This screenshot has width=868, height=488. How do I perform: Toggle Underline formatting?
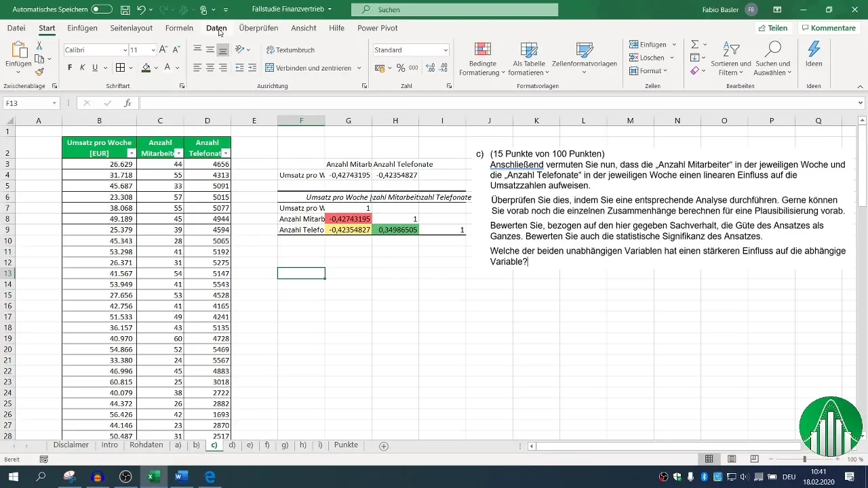point(95,68)
